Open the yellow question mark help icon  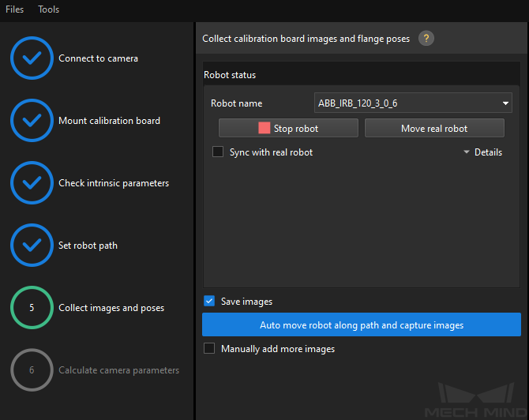pos(426,39)
